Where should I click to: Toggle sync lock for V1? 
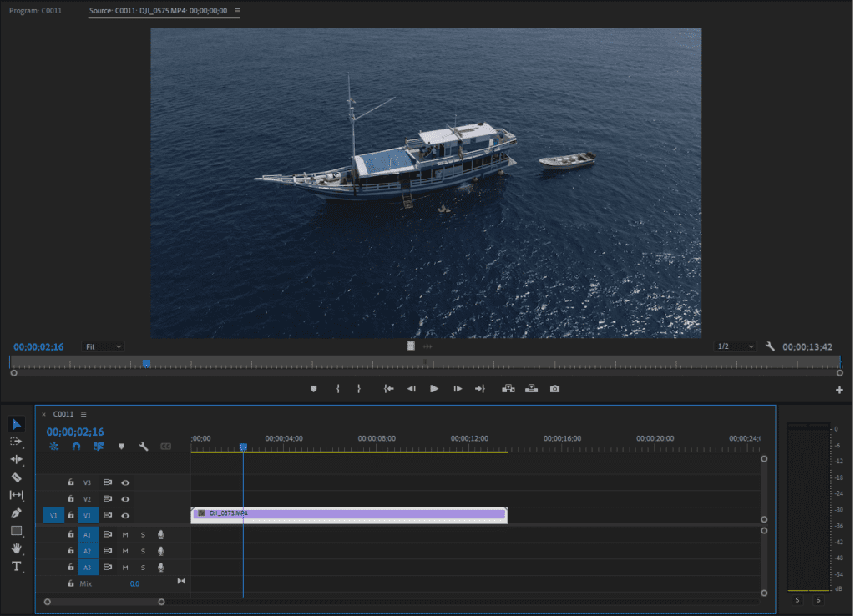[108, 515]
